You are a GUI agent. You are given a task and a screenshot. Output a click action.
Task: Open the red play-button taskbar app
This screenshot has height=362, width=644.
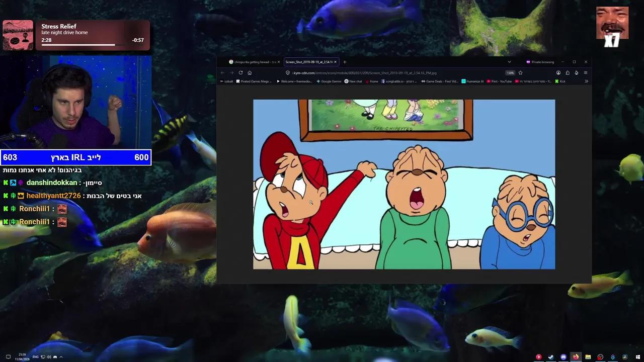[539, 357]
